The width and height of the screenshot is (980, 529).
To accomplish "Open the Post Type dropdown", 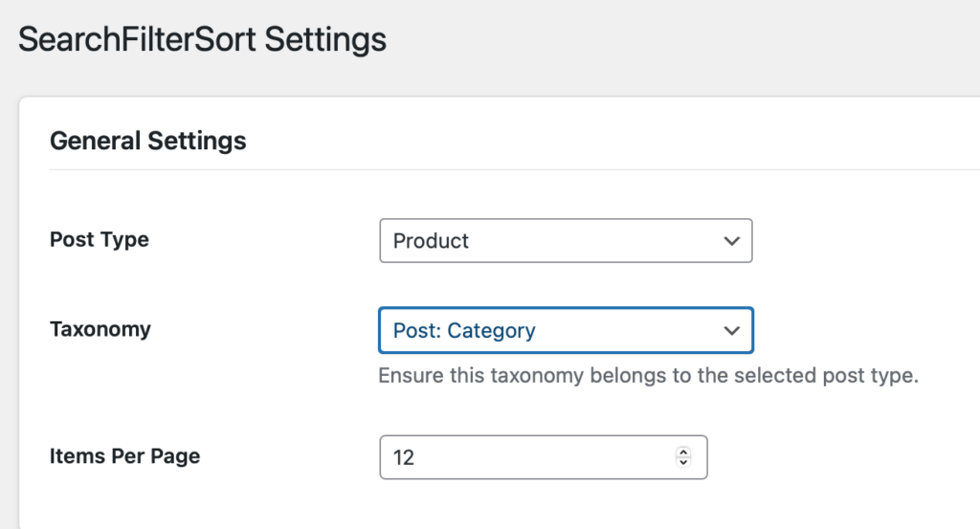I will coord(565,241).
